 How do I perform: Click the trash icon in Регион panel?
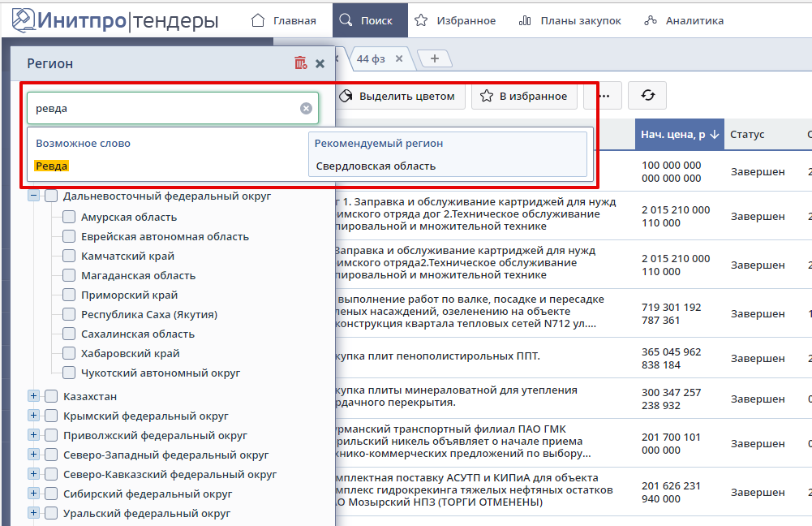[x=300, y=63]
